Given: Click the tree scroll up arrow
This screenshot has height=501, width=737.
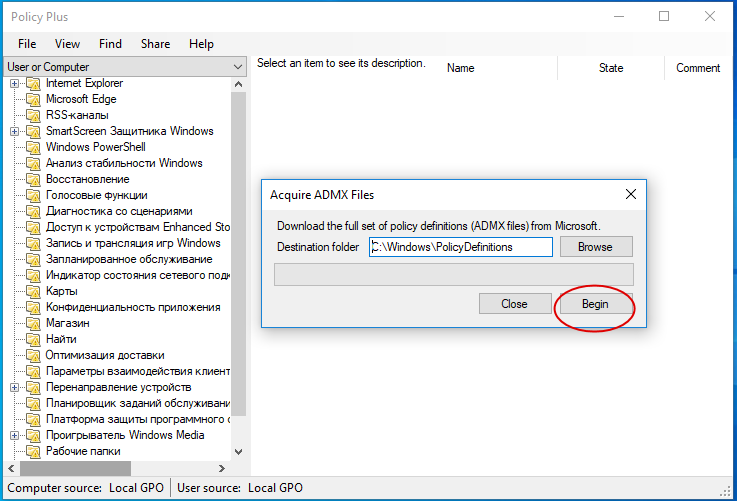Looking at the screenshot, I should 238,85.
